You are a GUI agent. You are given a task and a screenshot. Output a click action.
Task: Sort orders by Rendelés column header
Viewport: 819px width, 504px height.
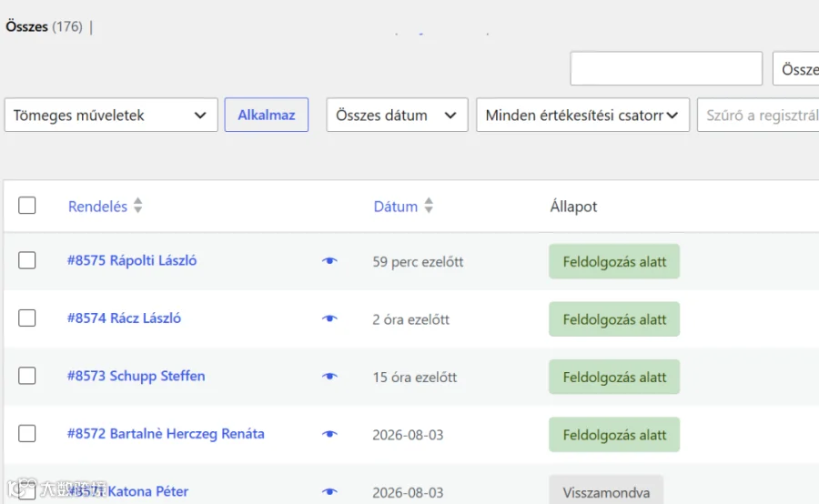coord(97,207)
